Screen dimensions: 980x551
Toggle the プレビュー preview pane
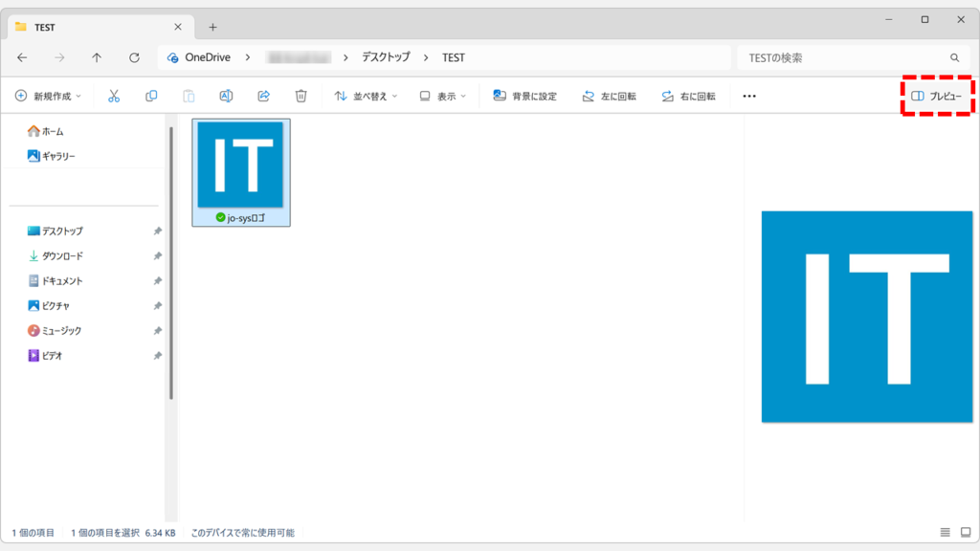pyautogui.click(x=937, y=96)
